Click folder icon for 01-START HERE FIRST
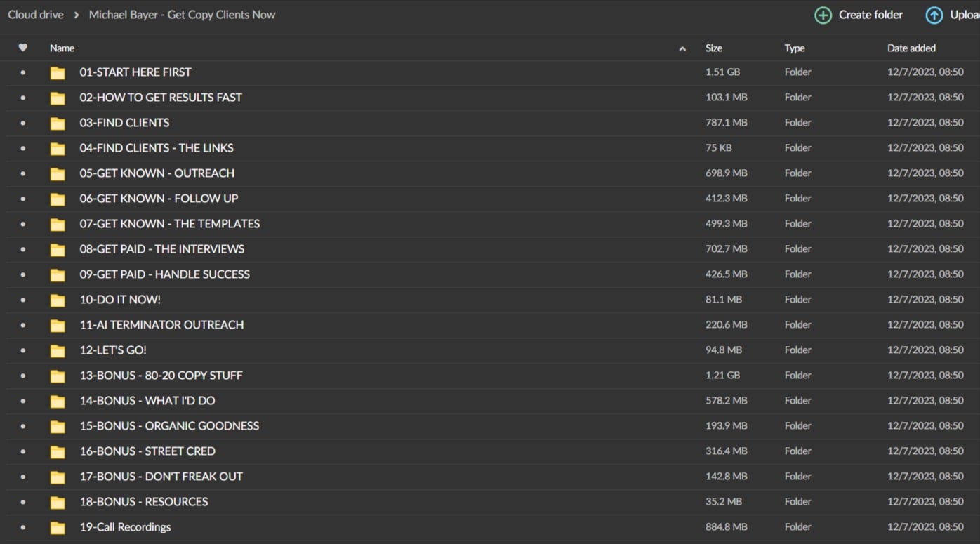The width and height of the screenshot is (980, 544). pos(58,72)
